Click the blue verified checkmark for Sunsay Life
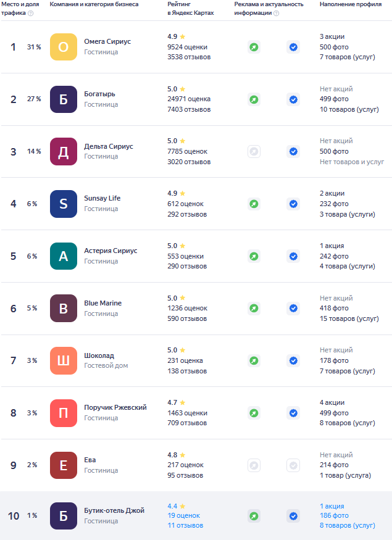Viewport: 392px width, 540px height. tap(293, 204)
